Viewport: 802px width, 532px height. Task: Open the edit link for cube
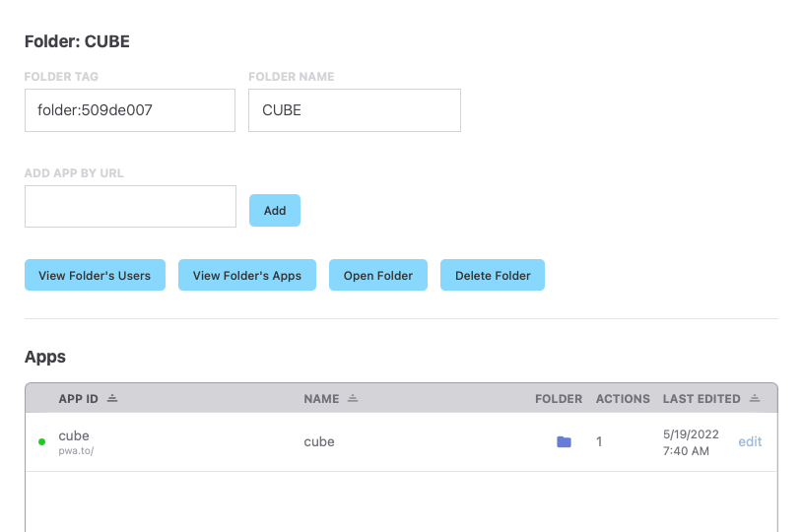pyautogui.click(x=750, y=442)
